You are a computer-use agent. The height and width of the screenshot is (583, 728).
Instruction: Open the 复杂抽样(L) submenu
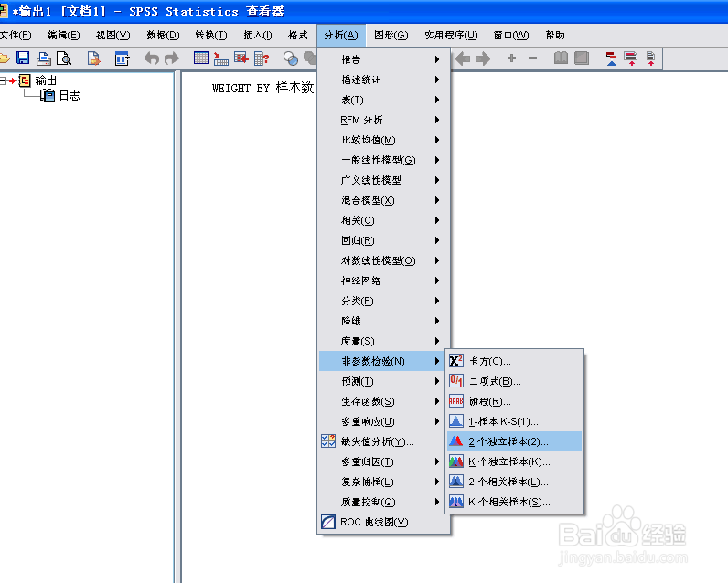tap(383, 482)
